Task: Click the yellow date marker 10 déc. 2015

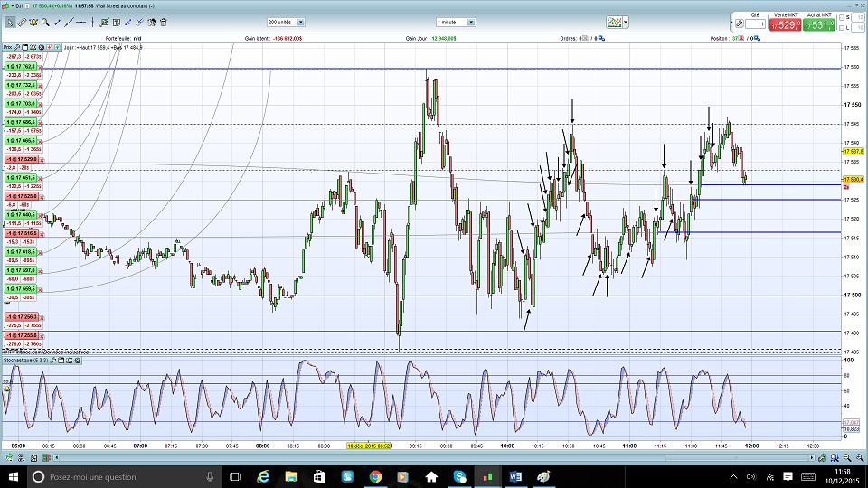Action: (x=369, y=446)
